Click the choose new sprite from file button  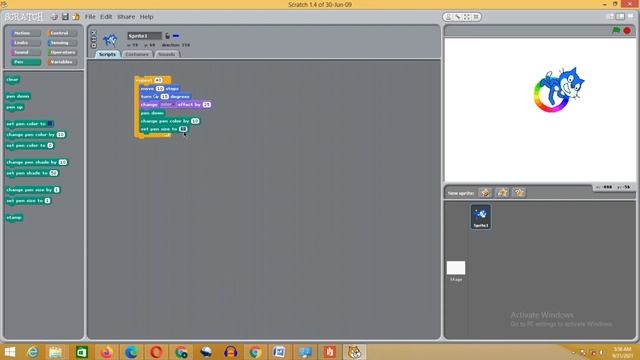coord(502,193)
